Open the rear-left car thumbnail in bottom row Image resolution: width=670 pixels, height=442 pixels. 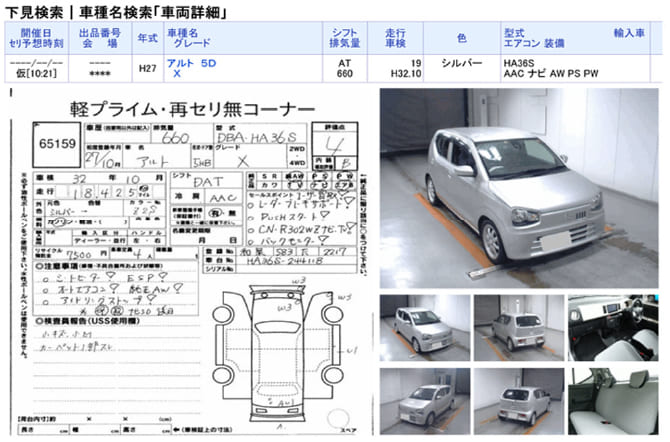(519, 401)
